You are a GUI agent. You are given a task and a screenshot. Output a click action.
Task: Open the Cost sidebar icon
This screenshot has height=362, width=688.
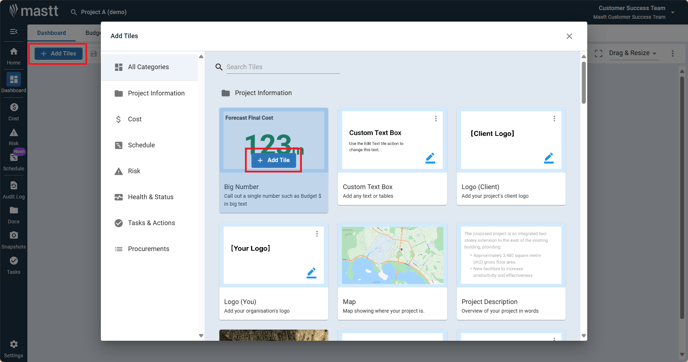pyautogui.click(x=14, y=107)
